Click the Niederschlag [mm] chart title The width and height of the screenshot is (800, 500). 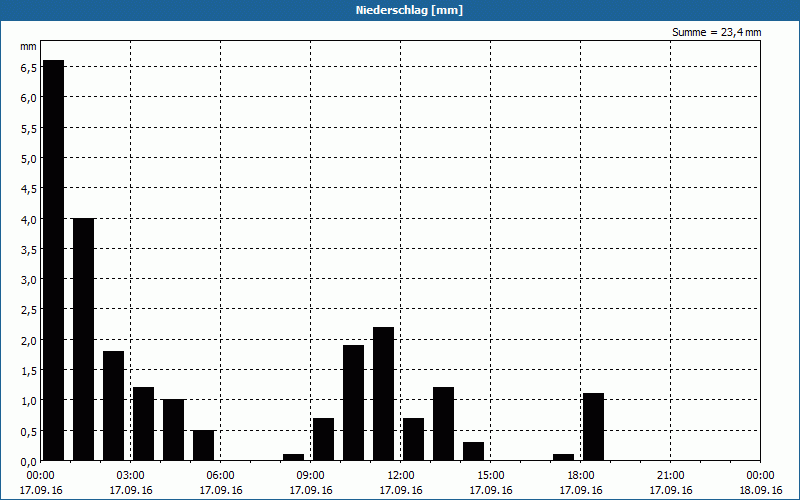[x=409, y=10]
